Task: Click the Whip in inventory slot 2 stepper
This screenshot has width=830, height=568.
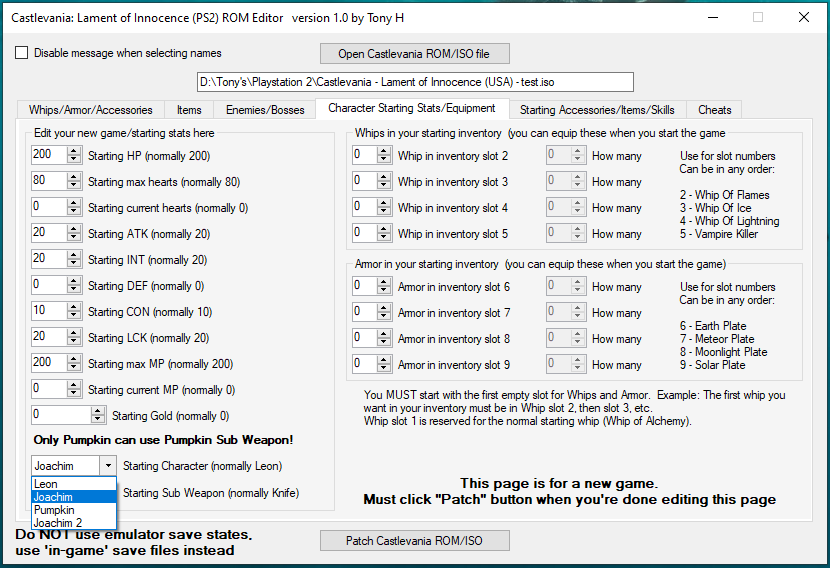Action: (x=385, y=156)
